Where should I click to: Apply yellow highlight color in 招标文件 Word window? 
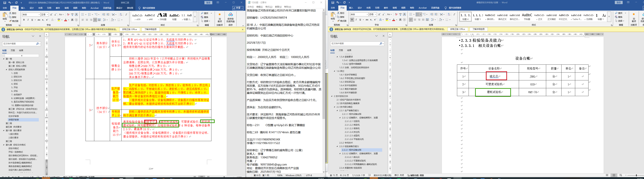59,20
